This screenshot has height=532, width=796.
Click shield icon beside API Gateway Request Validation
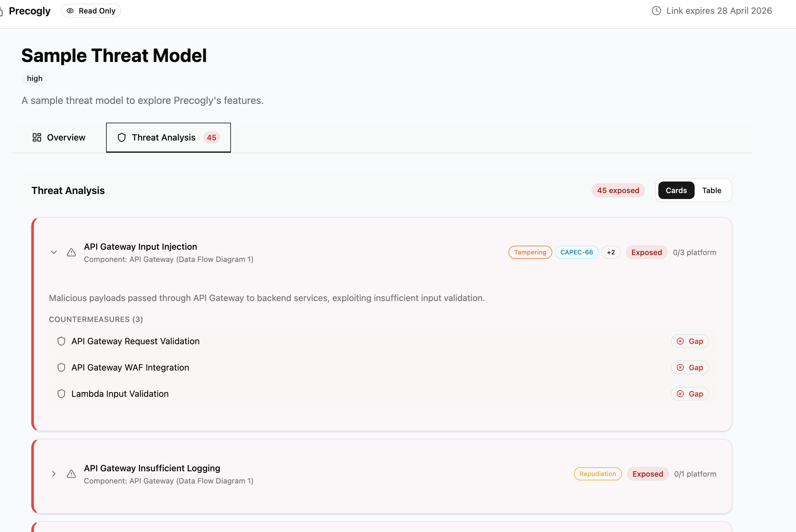point(61,341)
